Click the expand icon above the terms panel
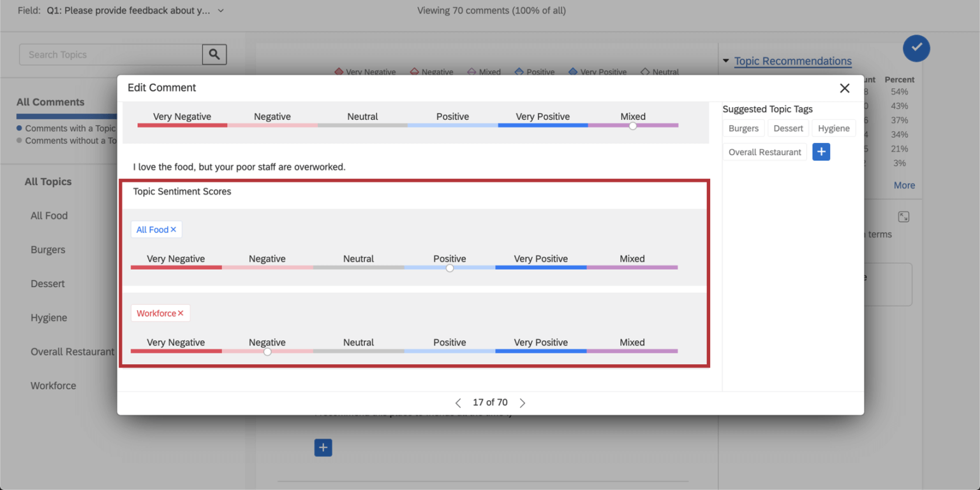The image size is (980, 490). pos(903,216)
